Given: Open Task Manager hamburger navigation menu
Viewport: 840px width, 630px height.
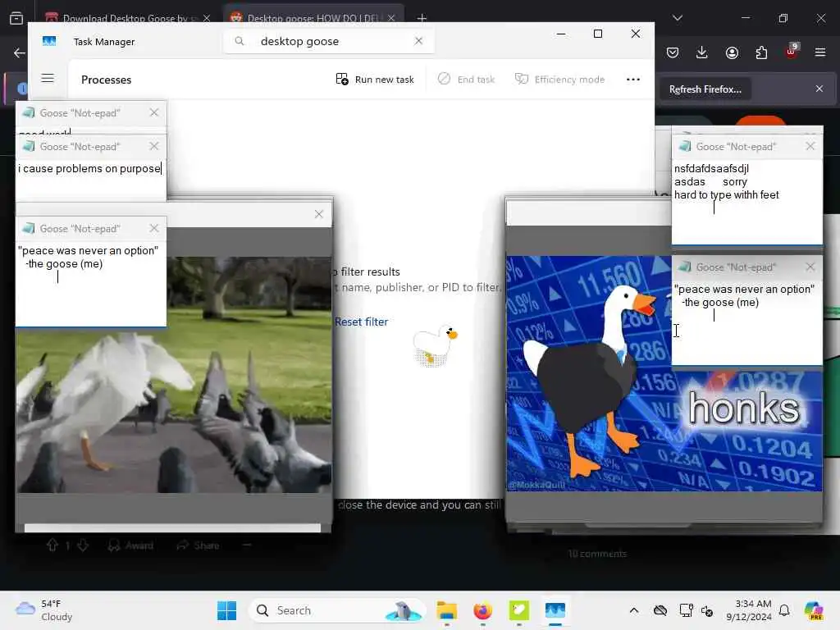Looking at the screenshot, I should [x=48, y=79].
